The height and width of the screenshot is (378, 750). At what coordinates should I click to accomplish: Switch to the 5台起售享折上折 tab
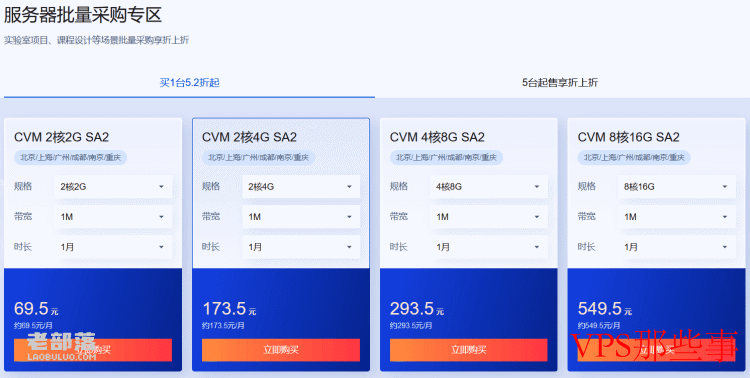pos(560,83)
